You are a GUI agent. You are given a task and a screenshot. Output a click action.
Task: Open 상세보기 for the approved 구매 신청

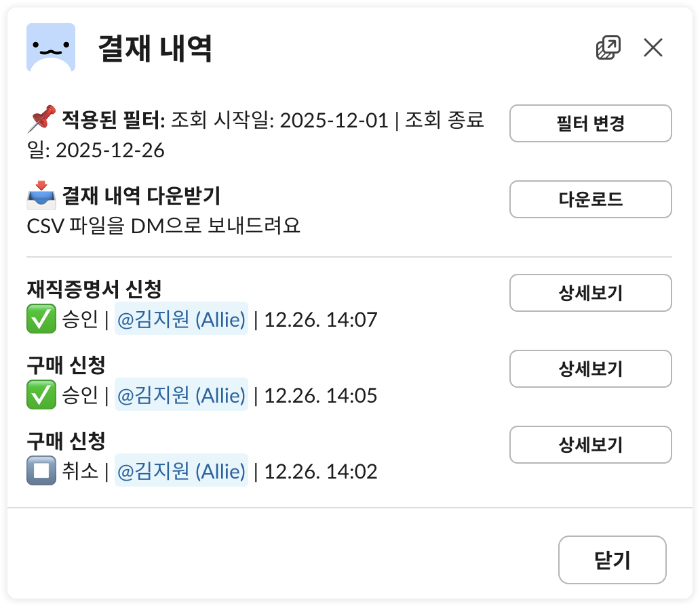pyautogui.click(x=591, y=369)
